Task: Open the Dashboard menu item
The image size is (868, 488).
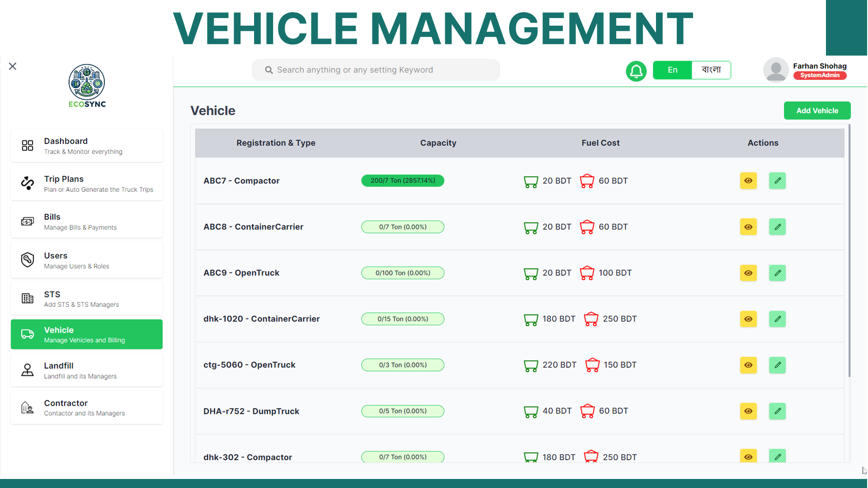Action: pyautogui.click(x=87, y=145)
